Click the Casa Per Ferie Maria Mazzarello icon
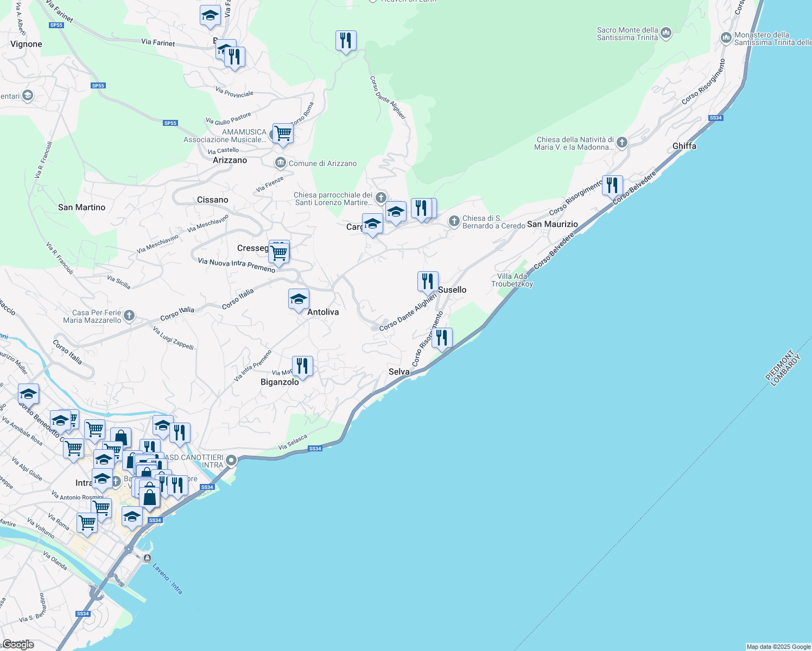This screenshot has width=812, height=651. (x=129, y=315)
